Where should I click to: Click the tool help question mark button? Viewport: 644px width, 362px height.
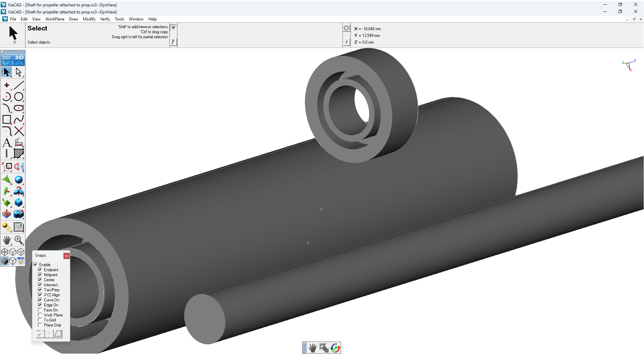[173, 42]
